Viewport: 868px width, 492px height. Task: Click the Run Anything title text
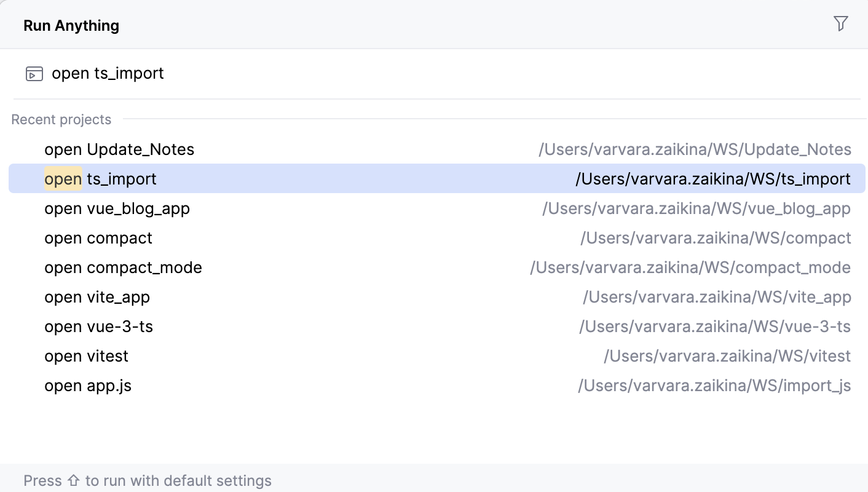click(71, 25)
